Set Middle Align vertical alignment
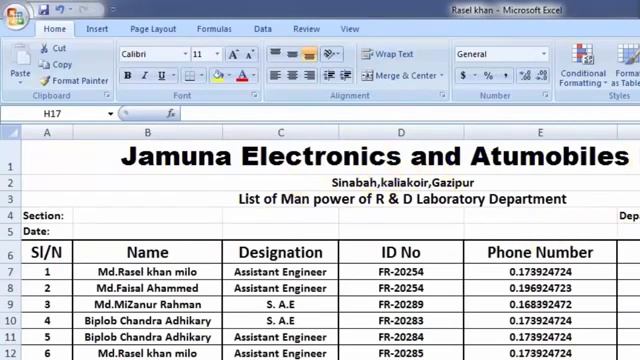640x360 pixels. click(292, 53)
